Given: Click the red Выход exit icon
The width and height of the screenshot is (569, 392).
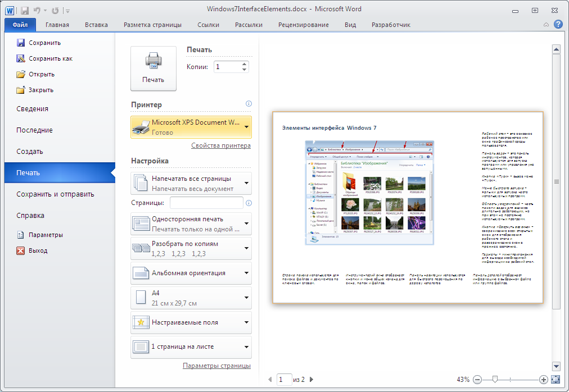Looking at the screenshot, I should [x=21, y=250].
